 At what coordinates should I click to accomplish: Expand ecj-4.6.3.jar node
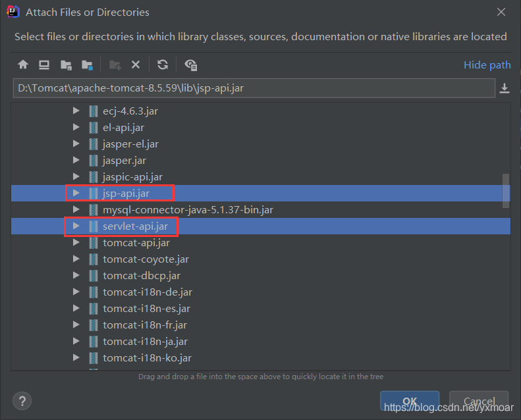click(x=76, y=111)
